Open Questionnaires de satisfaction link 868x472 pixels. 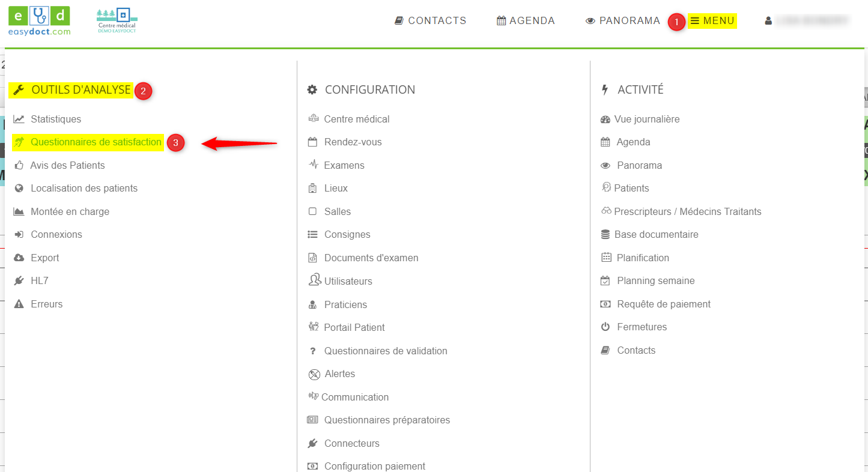96,142
